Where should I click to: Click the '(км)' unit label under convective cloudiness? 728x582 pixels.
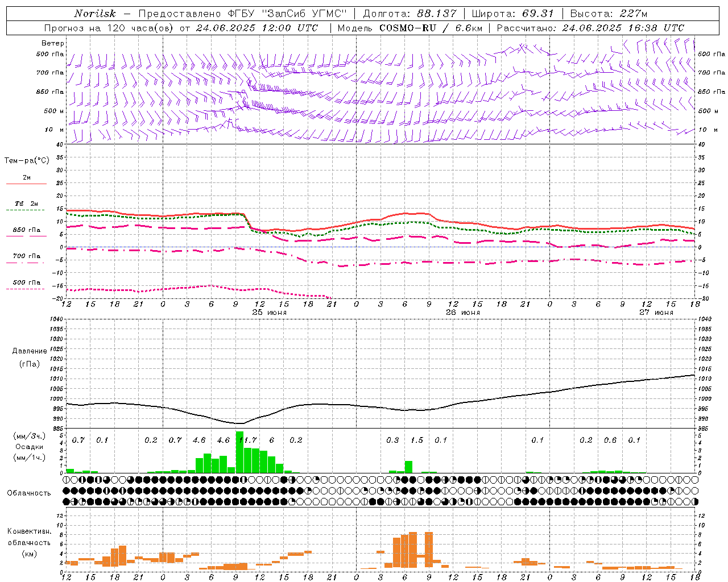[29, 554]
